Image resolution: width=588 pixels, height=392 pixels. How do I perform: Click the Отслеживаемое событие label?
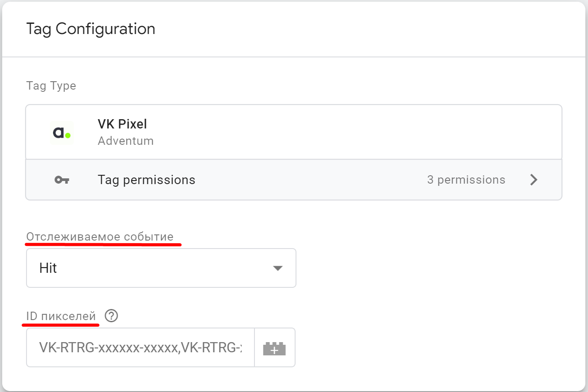click(100, 237)
